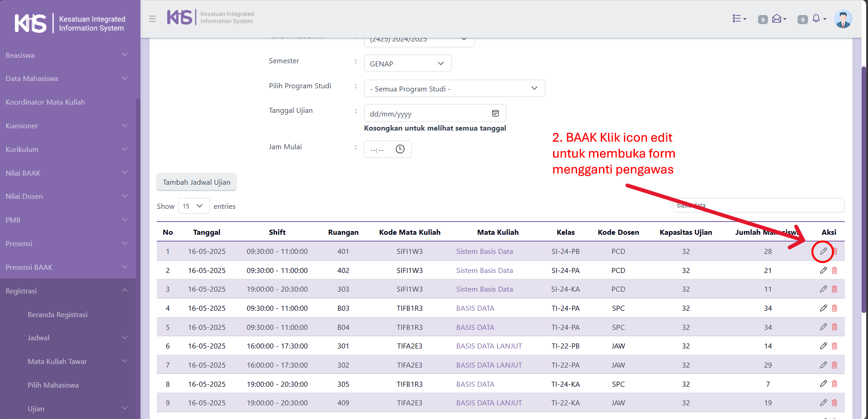
Task: Click the page vertical scrollbar
Action: 864,191
